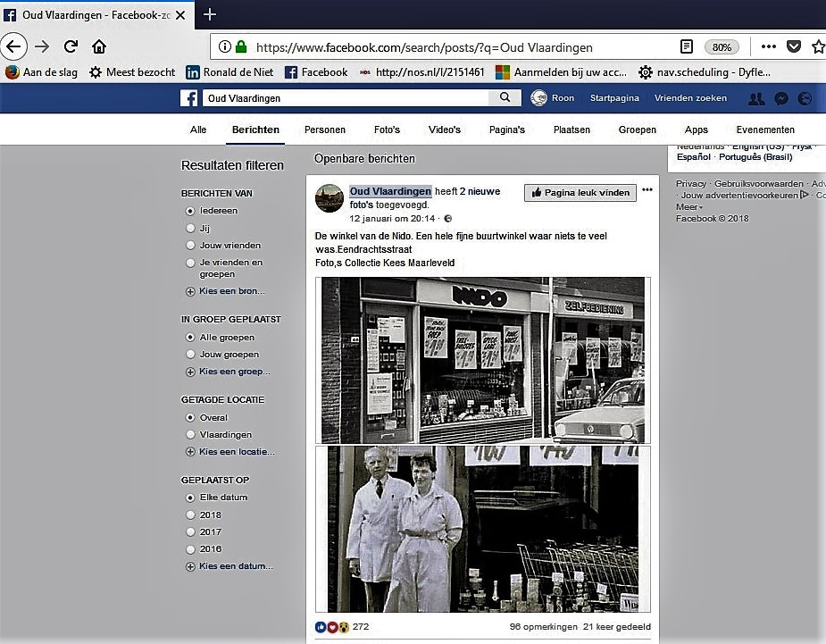The height and width of the screenshot is (644, 826).
Task: Open nav.scheduling Dyflexis bookmark
Action: click(705, 72)
